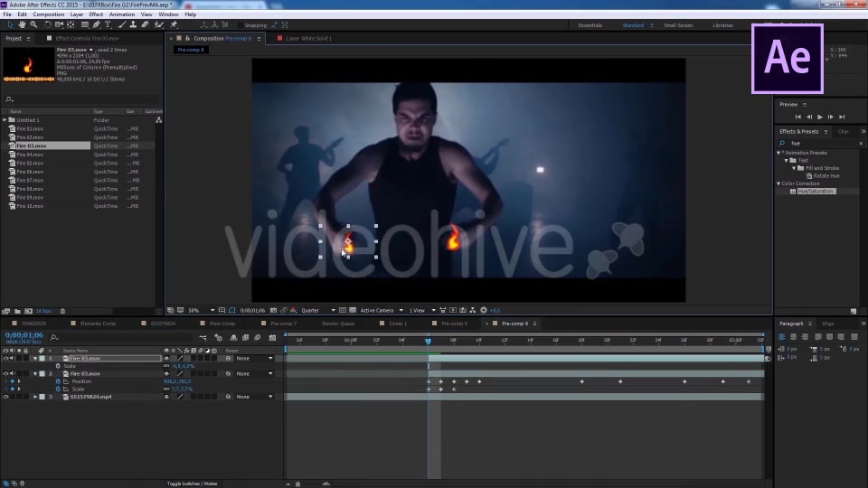This screenshot has width=868, height=488.
Task: Select the Brush tool
Action: [x=122, y=25]
